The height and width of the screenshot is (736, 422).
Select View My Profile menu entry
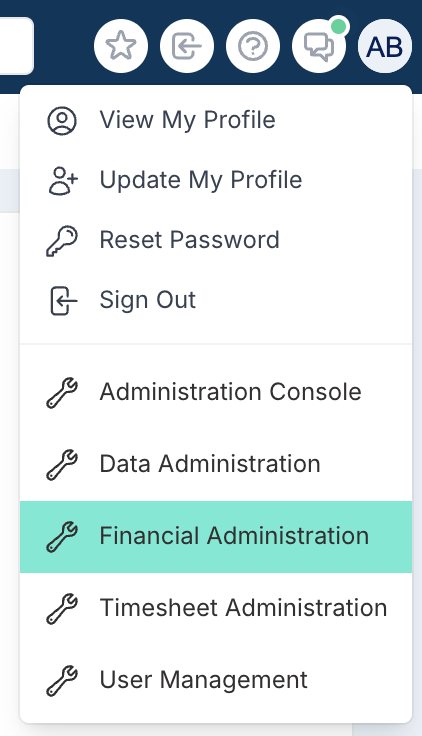[216, 120]
